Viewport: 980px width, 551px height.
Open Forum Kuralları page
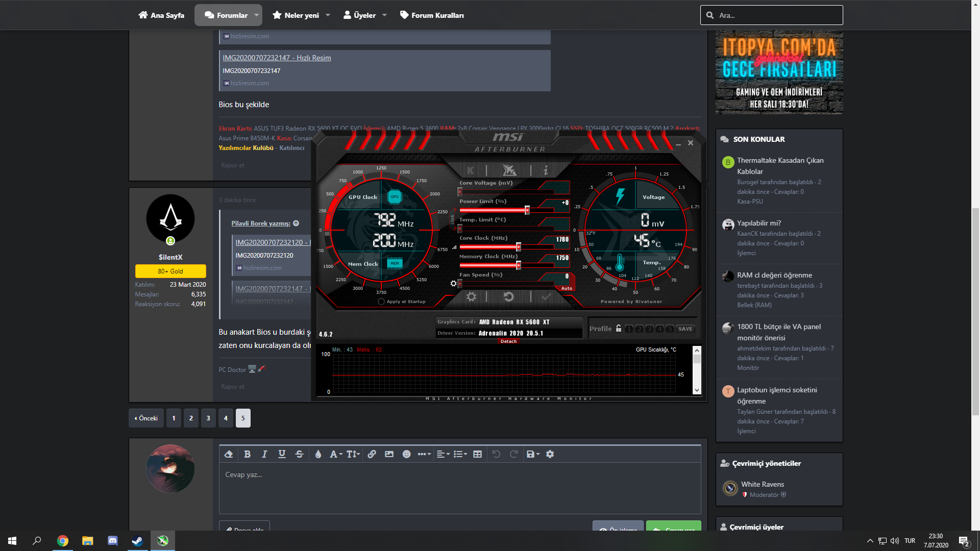coord(432,15)
